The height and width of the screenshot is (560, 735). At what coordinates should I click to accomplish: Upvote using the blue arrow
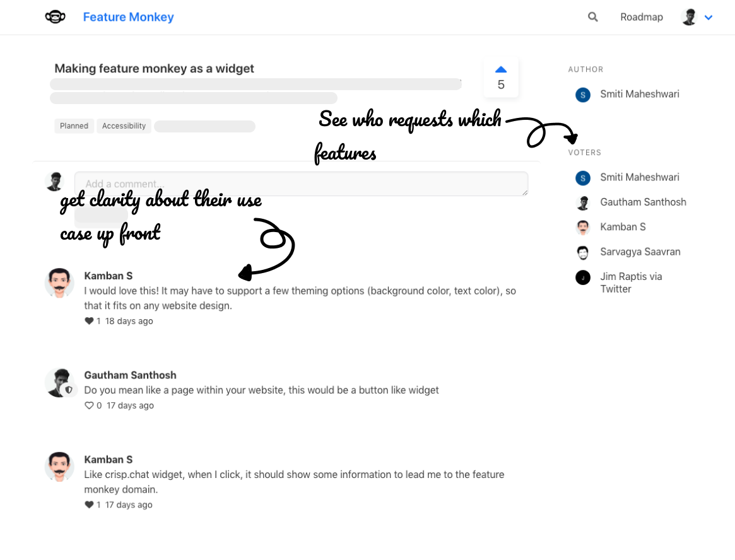click(x=501, y=69)
